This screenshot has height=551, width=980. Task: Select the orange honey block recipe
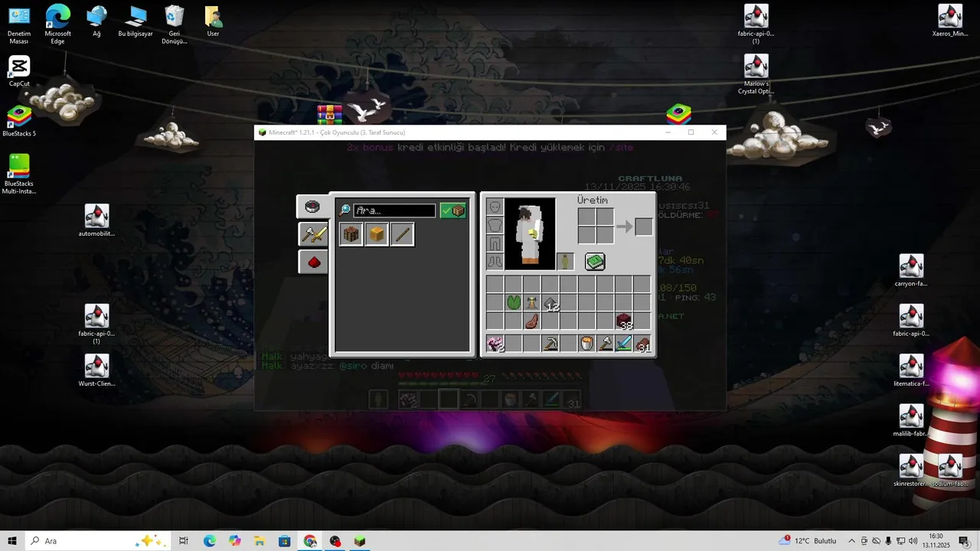[x=377, y=234]
